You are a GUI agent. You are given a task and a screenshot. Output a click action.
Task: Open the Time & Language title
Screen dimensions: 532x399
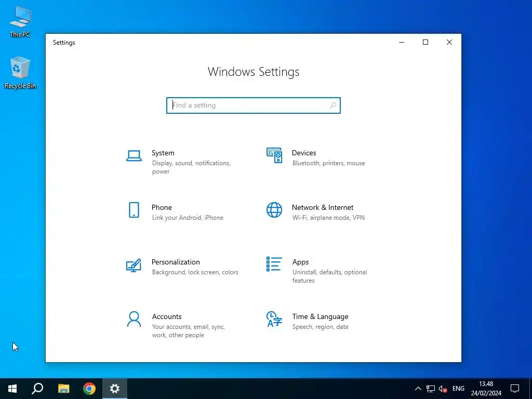[320, 316]
